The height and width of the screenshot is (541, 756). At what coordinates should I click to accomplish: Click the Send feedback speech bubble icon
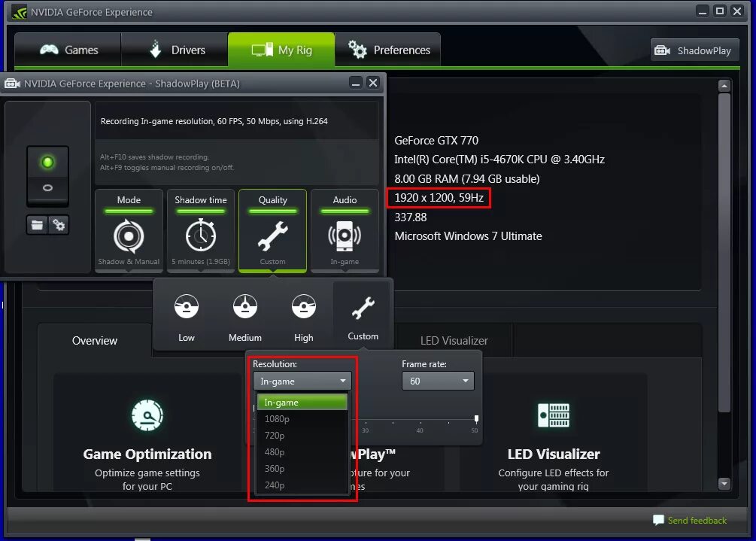[658, 520]
